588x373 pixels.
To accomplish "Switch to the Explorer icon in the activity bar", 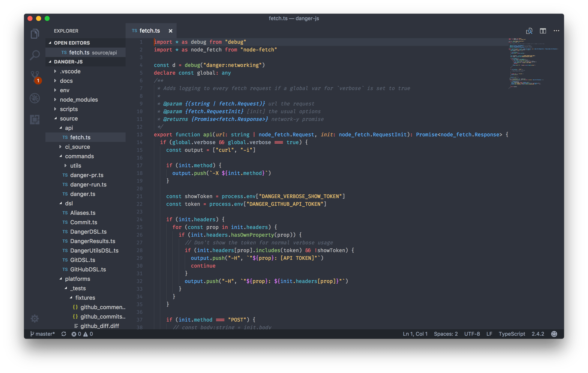I will tap(35, 34).
